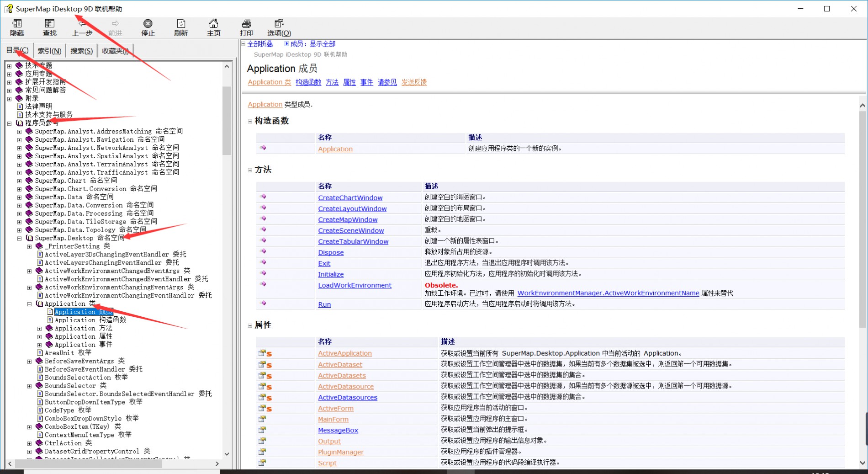868x474 pixels.
Task: Toggle 成员: 显示全部 member filter
Action: click(x=312, y=44)
